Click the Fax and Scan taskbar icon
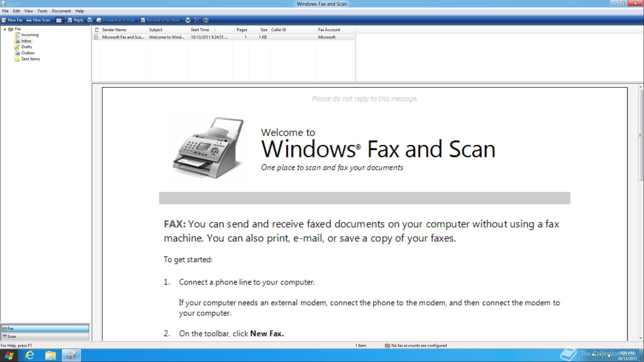 pos(71,355)
